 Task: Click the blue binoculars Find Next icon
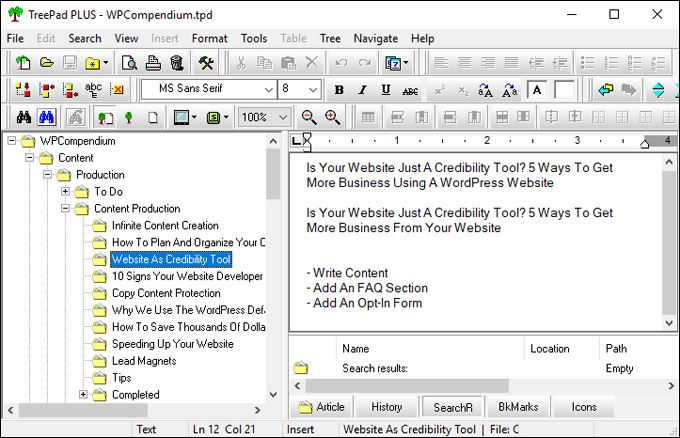coord(46,117)
